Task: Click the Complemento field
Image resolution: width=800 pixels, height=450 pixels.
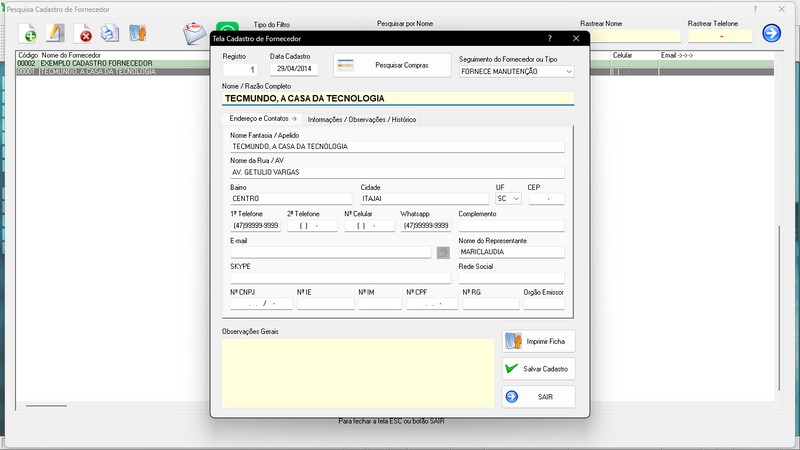Action: pyautogui.click(x=511, y=226)
